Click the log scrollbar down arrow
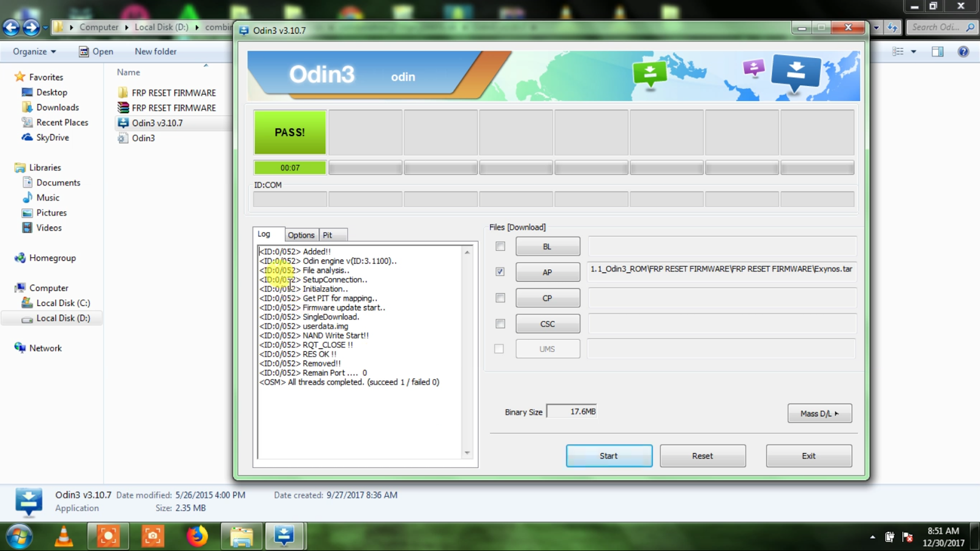This screenshot has height=551, width=980. pyautogui.click(x=467, y=453)
